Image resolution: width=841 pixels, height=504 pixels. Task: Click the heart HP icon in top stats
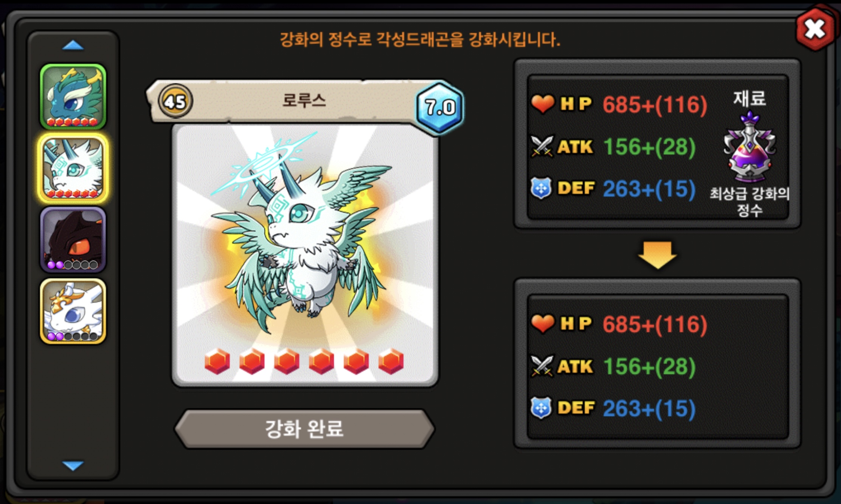point(543,104)
